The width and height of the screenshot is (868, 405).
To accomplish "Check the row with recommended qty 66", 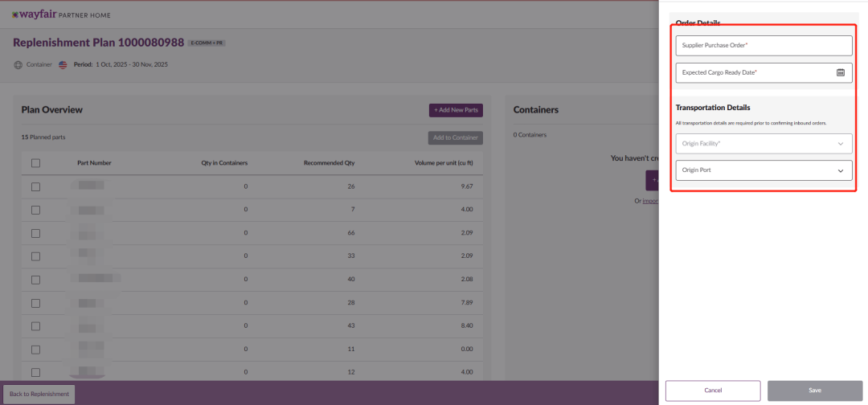I will point(35,233).
